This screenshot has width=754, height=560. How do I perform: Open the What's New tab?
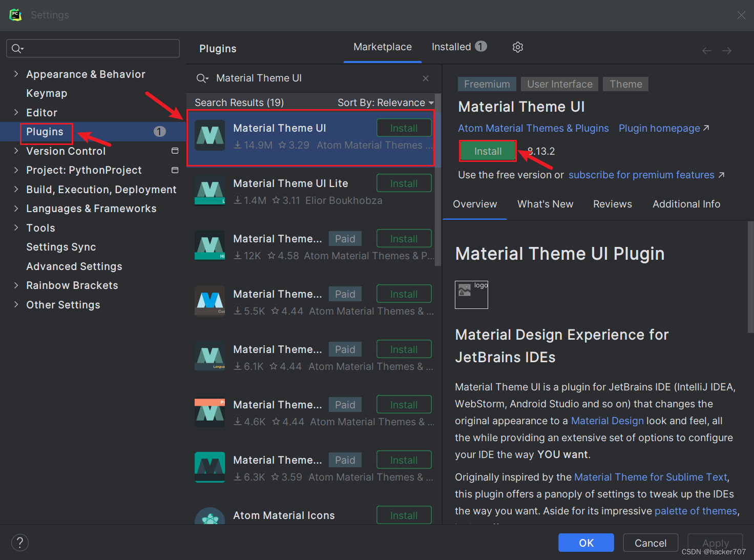pyautogui.click(x=545, y=204)
